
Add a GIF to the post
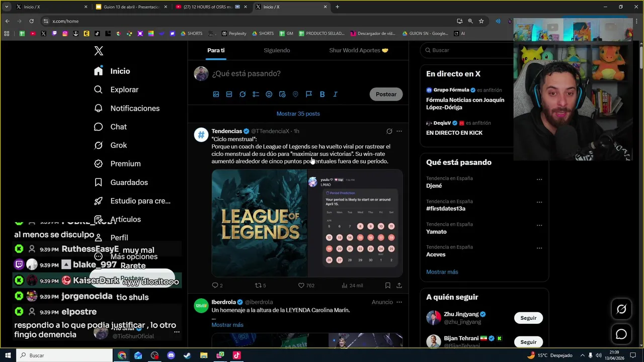(x=229, y=94)
